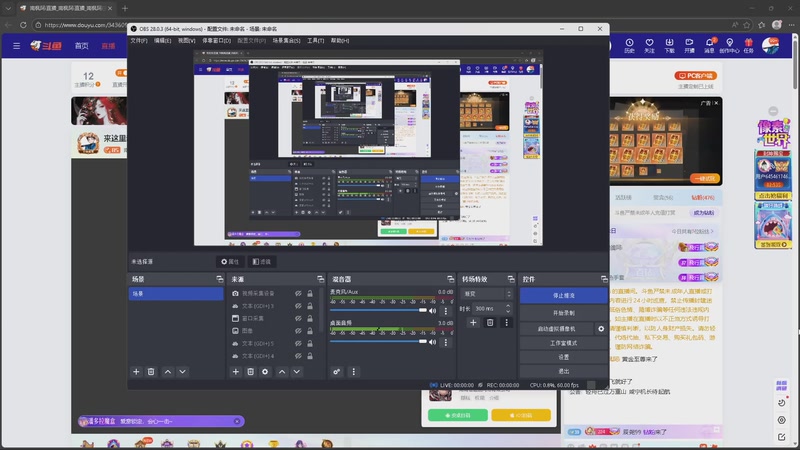The width and height of the screenshot is (800, 450).
Task: Open source properties gear in Sources panel
Action: (x=265, y=371)
